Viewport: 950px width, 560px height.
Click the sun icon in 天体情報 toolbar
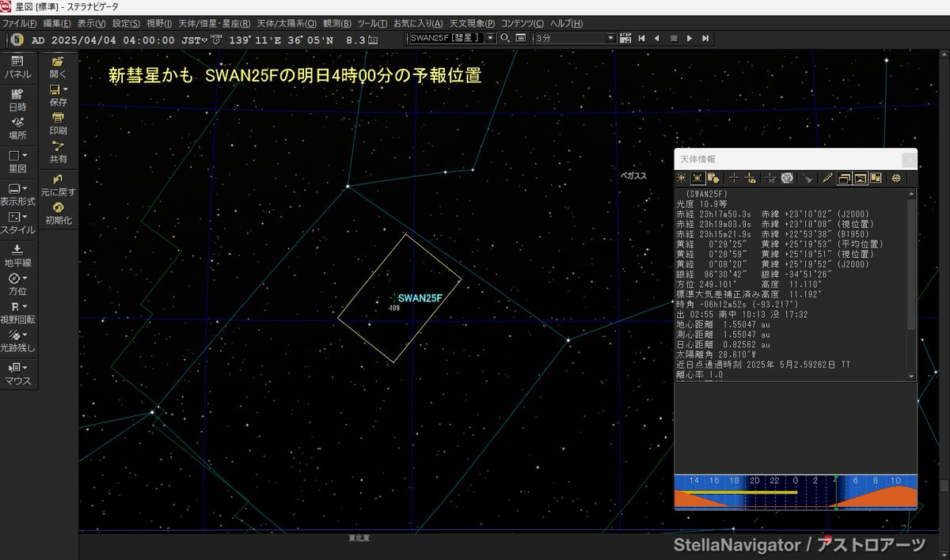point(683,178)
